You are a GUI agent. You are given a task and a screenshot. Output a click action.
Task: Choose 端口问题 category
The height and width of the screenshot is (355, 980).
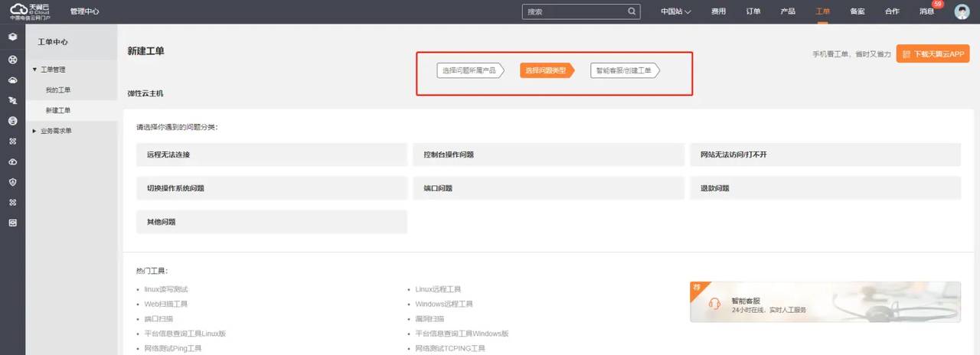[548, 188]
